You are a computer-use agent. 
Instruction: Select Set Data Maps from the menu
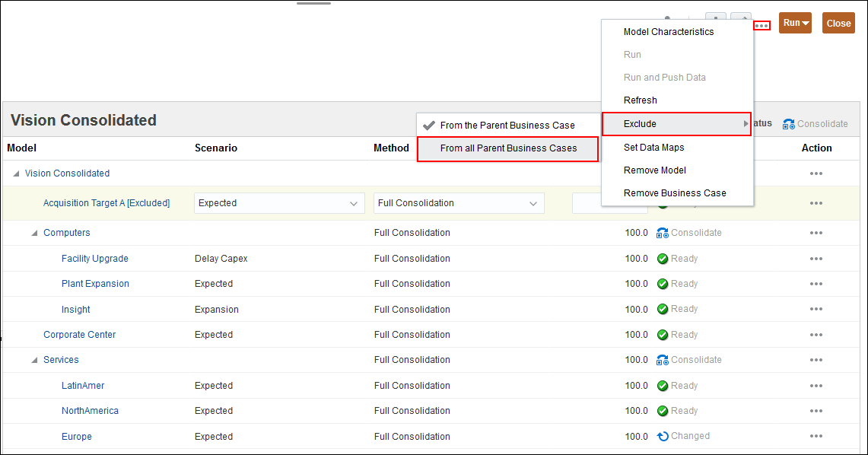(653, 148)
